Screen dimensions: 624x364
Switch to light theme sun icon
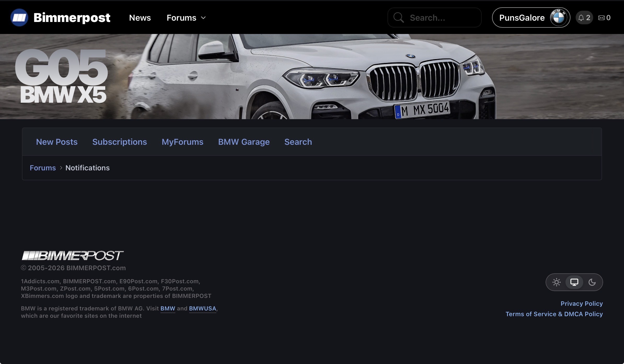pyautogui.click(x=557, y=282)
